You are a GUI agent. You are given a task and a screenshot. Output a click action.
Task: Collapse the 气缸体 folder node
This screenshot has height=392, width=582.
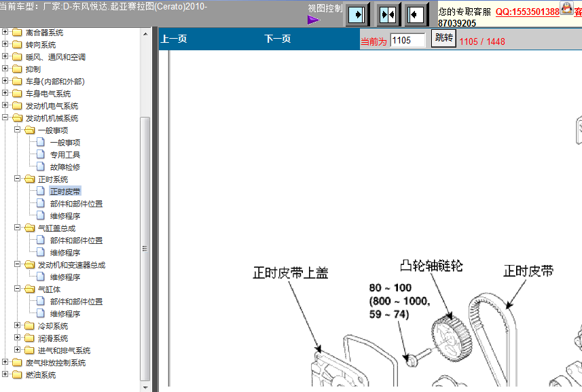[x=18, y=289]
